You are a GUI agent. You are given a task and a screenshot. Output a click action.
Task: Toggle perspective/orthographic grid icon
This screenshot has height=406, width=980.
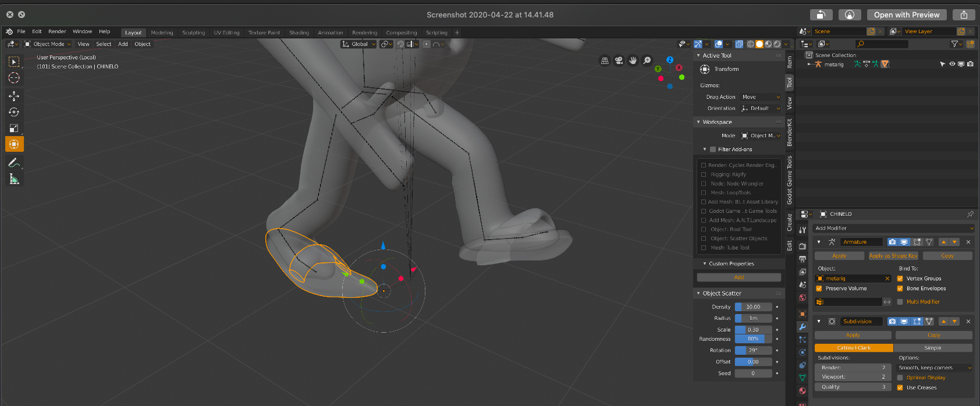(x=605, y=60)
